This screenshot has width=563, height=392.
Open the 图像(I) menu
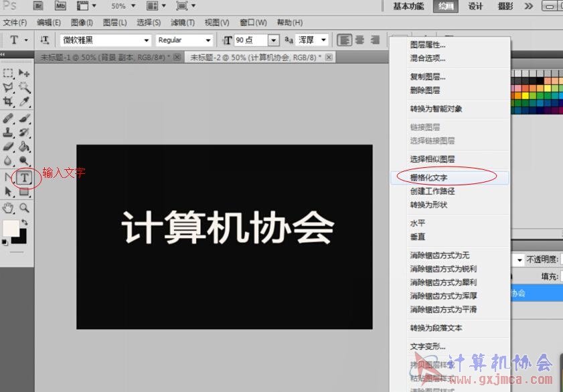point(82,23)
